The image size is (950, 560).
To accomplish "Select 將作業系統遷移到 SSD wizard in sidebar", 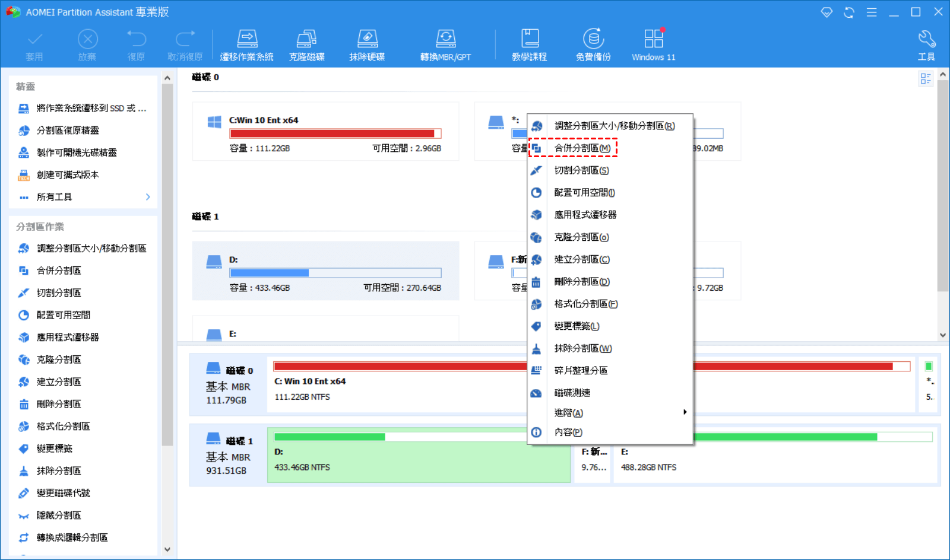I will click(x=83, y=108).
